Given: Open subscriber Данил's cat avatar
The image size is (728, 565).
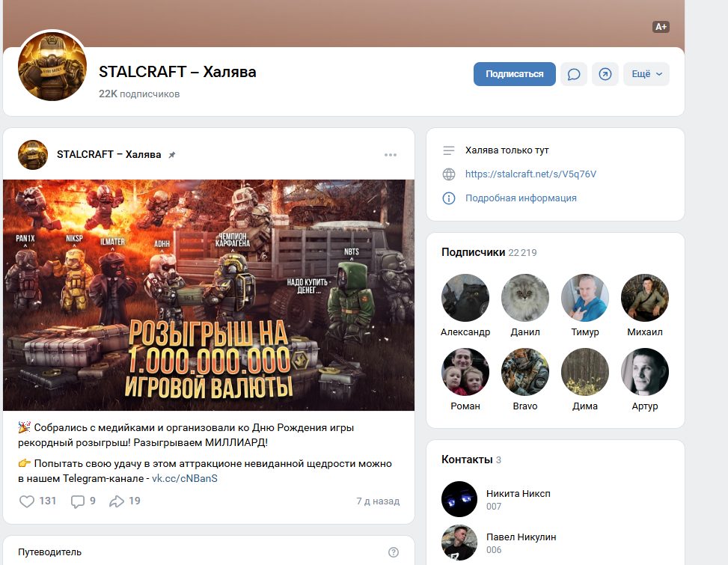Looking at the screenshot, I should 525,298.
